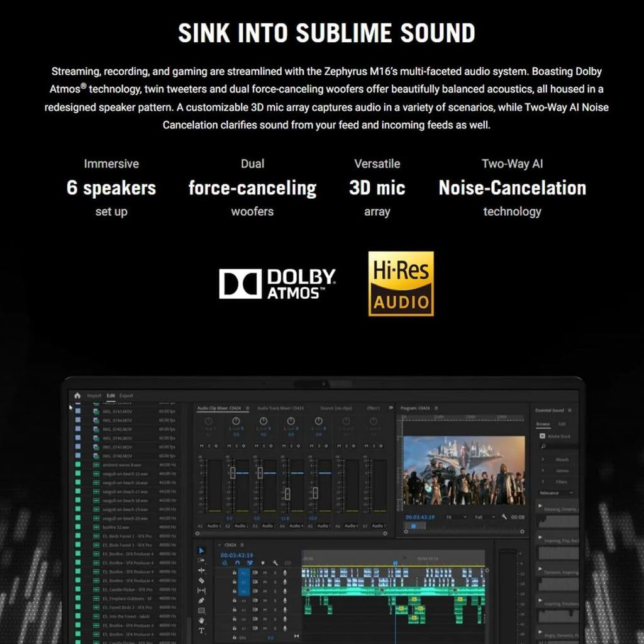The height and width of the screenshot is (644, 644).
Task: Open Program monitor wrench settings
Action: [x=504, y=517]
